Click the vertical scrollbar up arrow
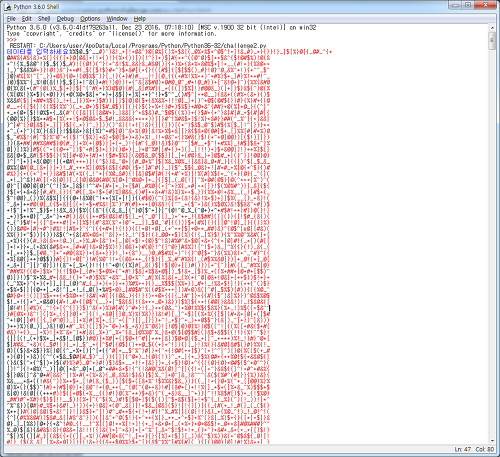 pos(492,28)
